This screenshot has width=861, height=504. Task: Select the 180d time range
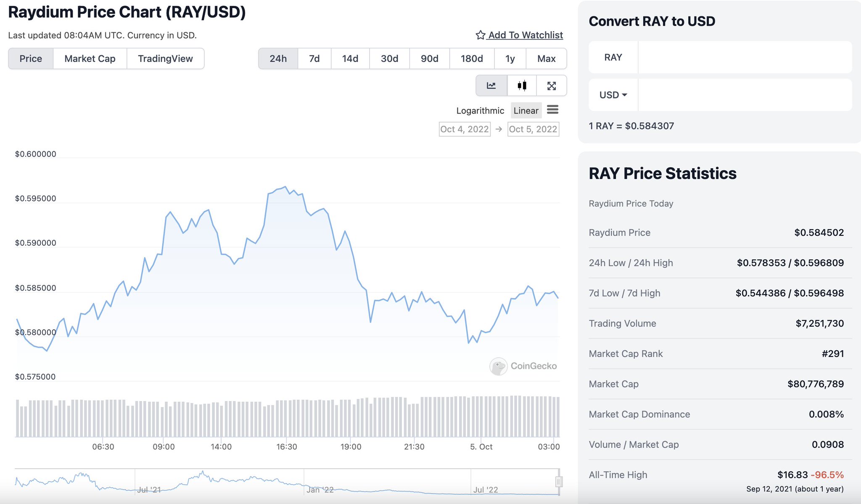472,58
